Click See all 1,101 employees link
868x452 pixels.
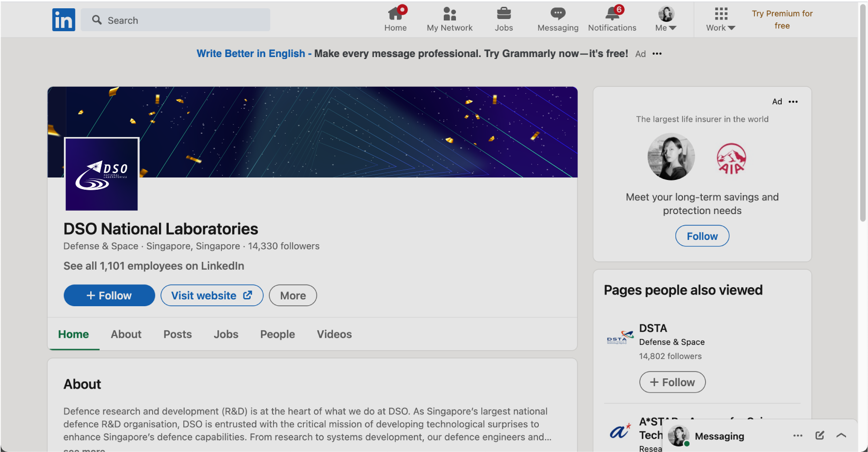154,266
